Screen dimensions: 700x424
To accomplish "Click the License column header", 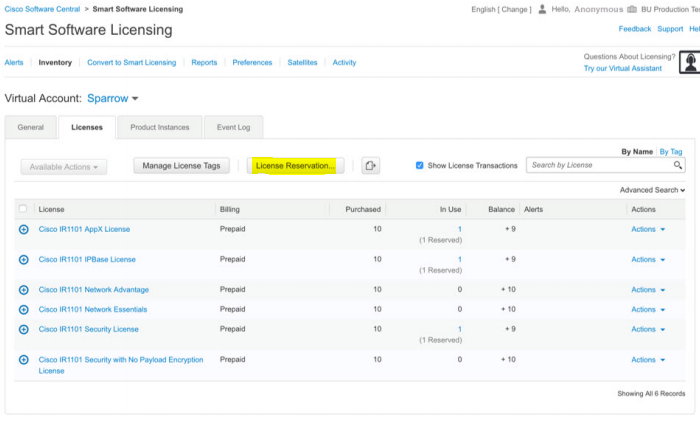I will [x=51, y=209].
